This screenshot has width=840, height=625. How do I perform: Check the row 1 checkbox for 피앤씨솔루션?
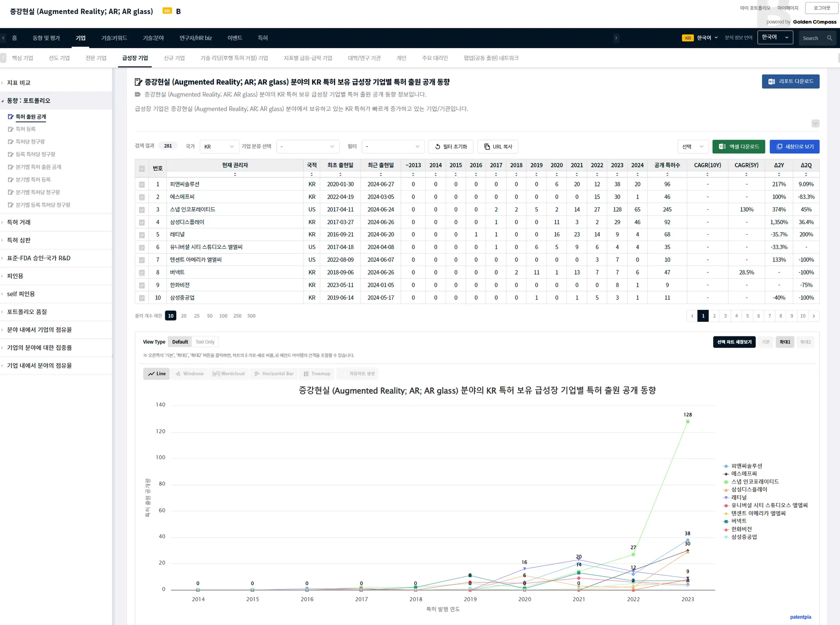click(x=142, y=185)
